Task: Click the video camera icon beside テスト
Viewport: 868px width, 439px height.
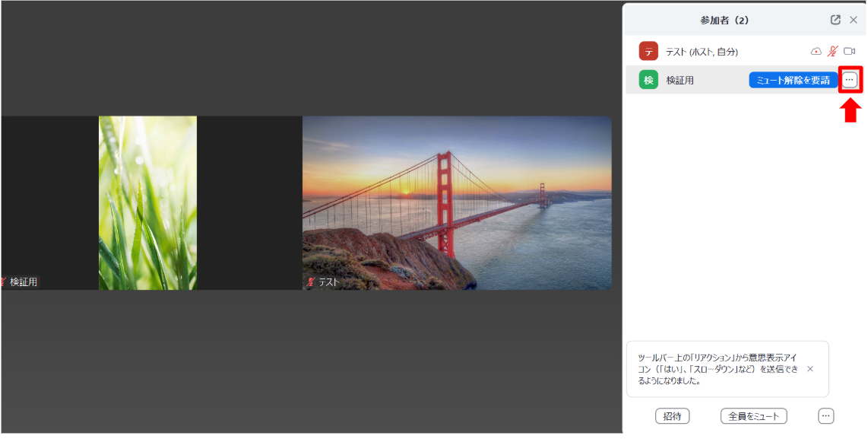Action: click(849, 52)
